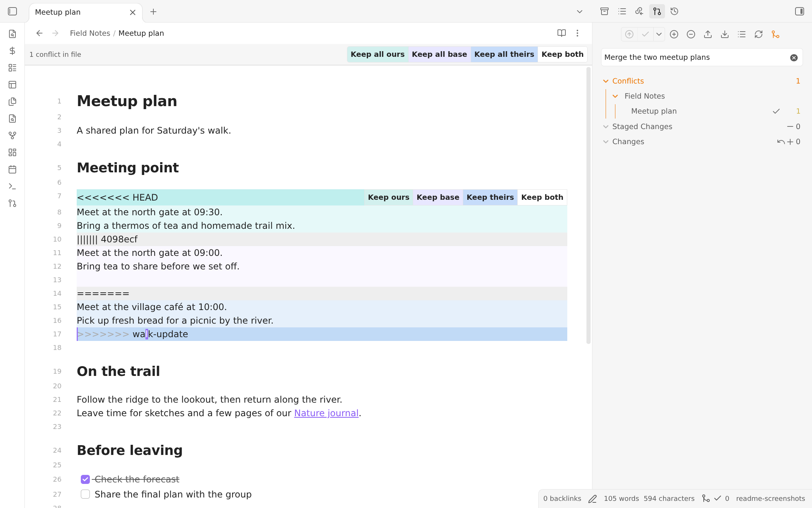
Task: Click the push upload icon in git toolbar
Action: (x=708, y=34)
